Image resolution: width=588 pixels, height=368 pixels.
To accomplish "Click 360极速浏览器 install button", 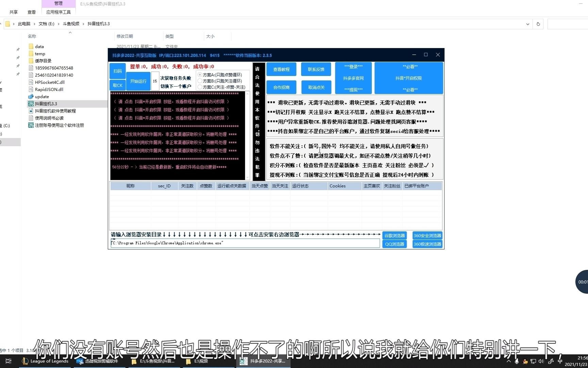I will [427, 244].
